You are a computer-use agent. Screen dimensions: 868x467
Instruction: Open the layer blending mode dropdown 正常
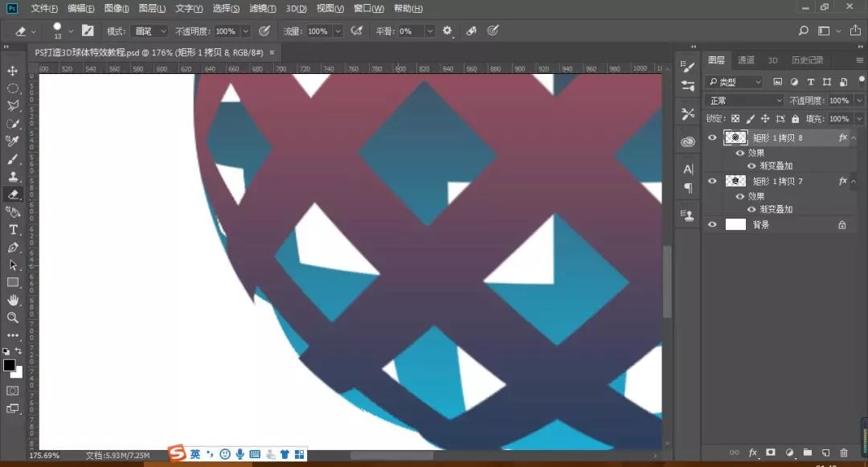pos(742,100)
